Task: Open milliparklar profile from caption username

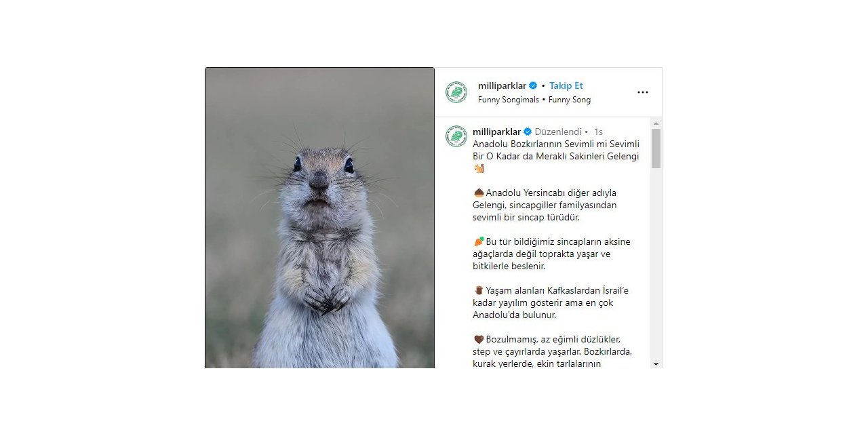Action: pyautogui.click(x=497, y=132)
